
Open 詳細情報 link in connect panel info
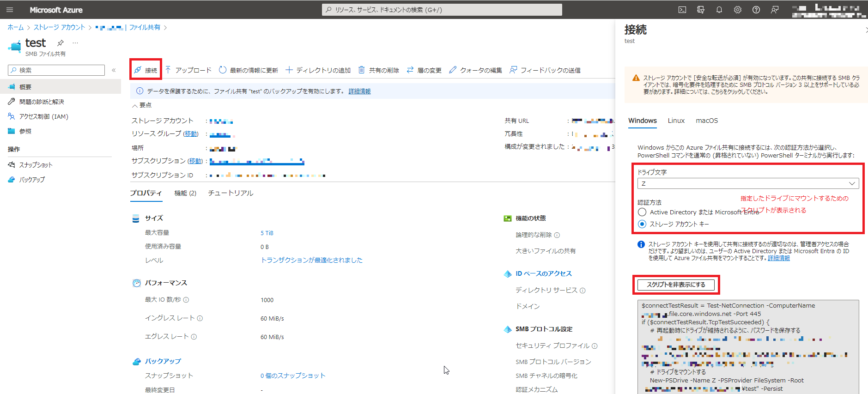point(779,258)
